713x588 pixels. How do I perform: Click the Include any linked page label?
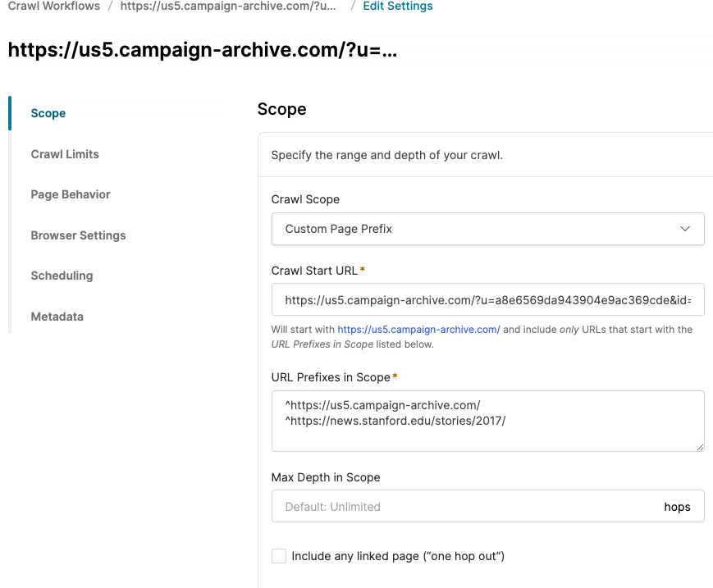coord(398,556)
